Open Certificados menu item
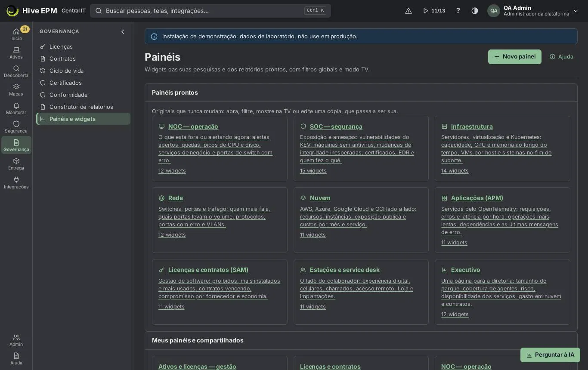Screen dimensions: 588x370 coord(84,83)
